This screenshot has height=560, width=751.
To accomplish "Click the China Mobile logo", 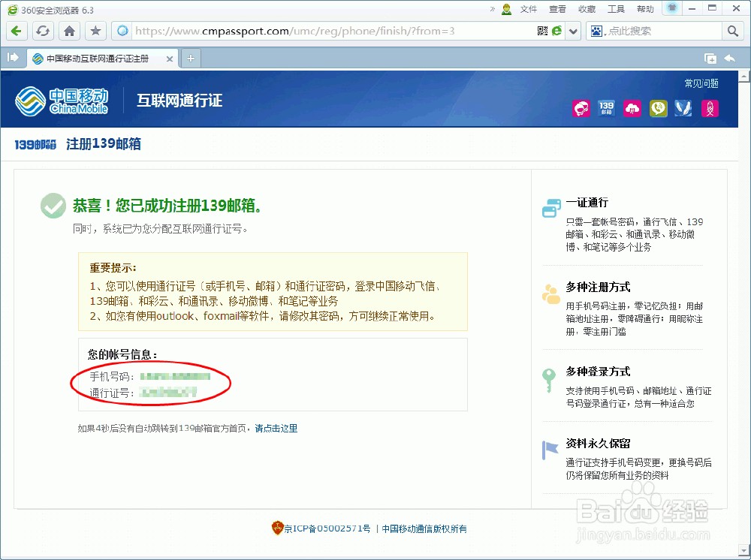I will click(62, 101).
